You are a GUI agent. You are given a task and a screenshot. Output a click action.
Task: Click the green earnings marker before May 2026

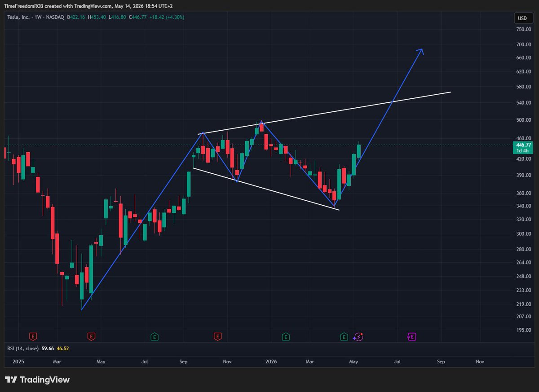pos(344,336)
